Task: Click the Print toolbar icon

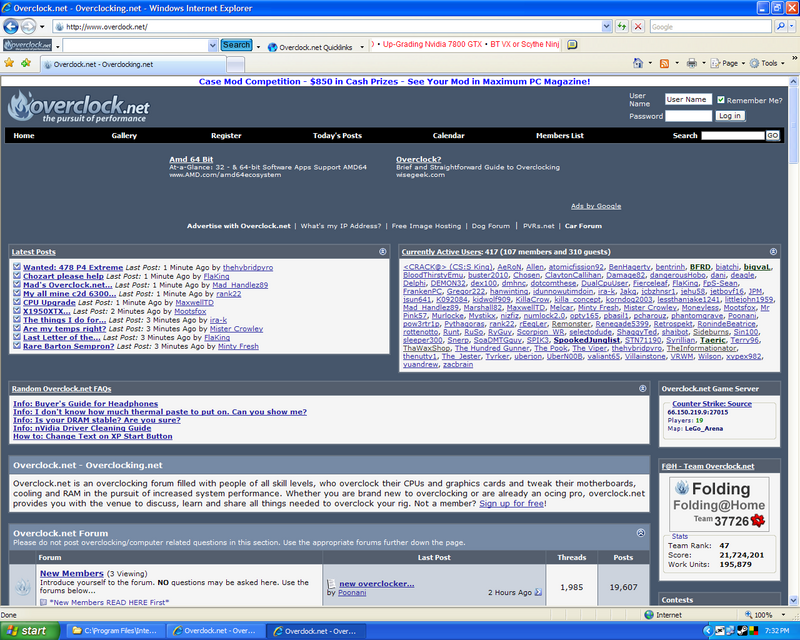Action: click(x=691, y=63)
